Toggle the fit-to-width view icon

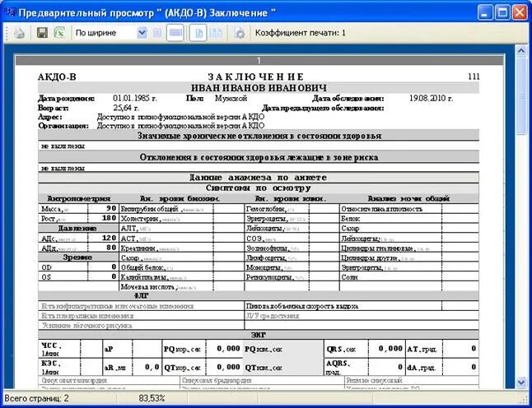175,33
